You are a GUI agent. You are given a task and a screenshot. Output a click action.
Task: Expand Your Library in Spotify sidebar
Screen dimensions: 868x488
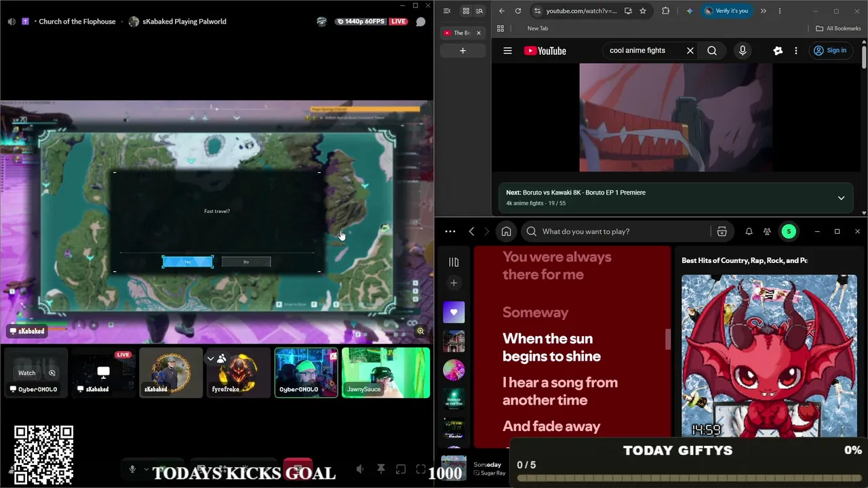[454, 262]
